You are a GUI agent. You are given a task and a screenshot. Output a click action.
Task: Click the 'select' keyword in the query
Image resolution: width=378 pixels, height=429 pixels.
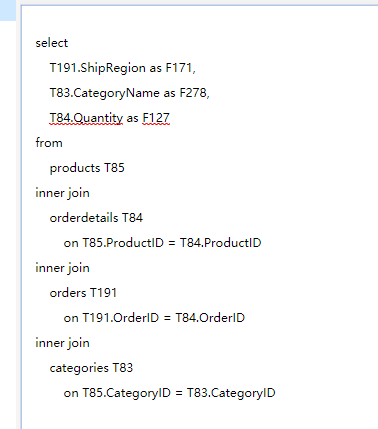click(52, 43)
